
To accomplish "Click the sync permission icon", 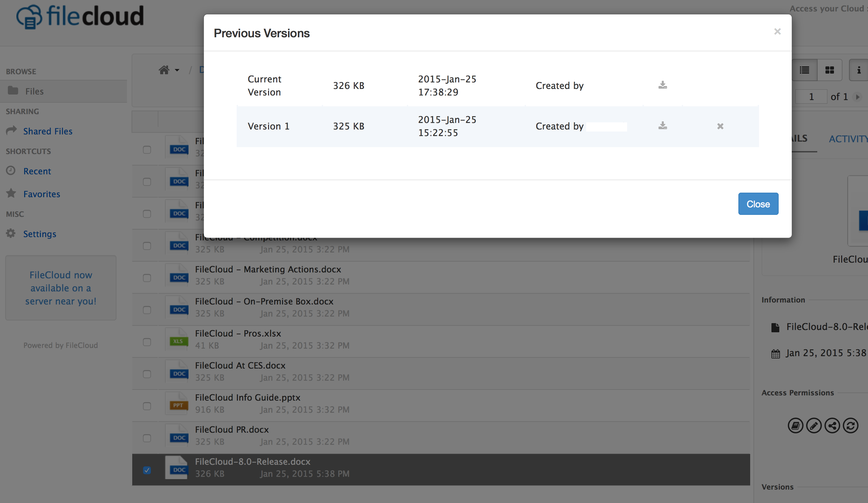I will (x=850, y=426).
